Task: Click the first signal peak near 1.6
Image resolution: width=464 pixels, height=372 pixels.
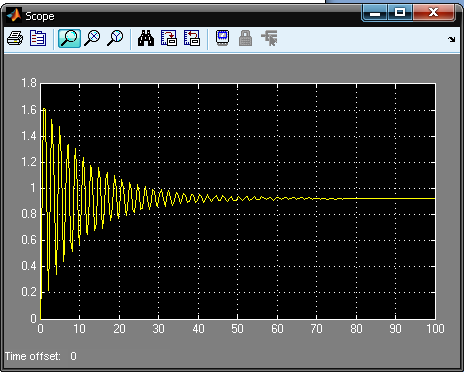Action: (x=44, y=109)
